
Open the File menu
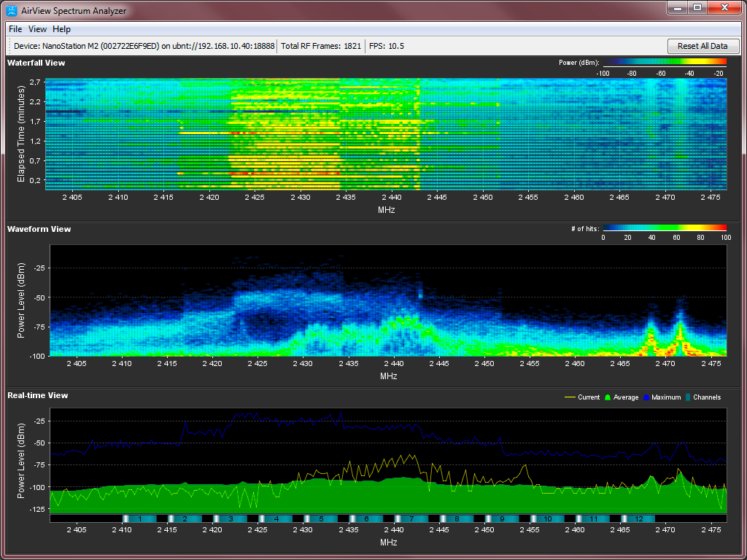pos(15,29)
